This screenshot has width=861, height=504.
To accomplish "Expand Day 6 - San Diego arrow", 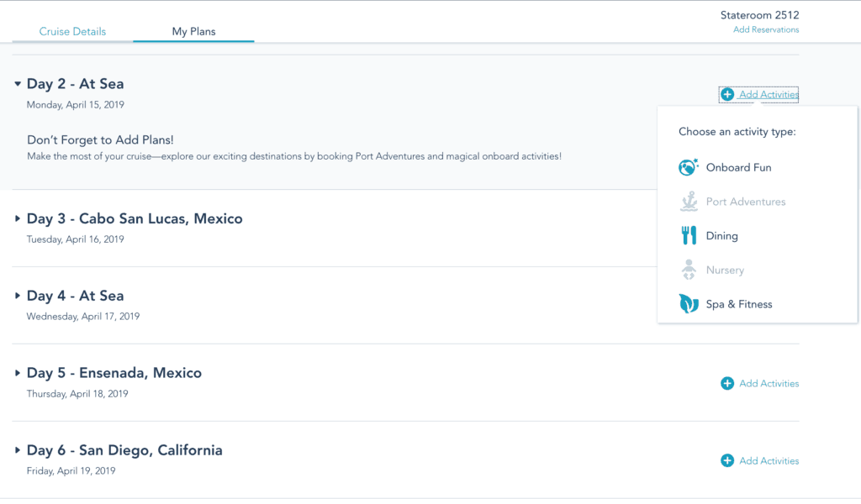I will pos(18,450).
